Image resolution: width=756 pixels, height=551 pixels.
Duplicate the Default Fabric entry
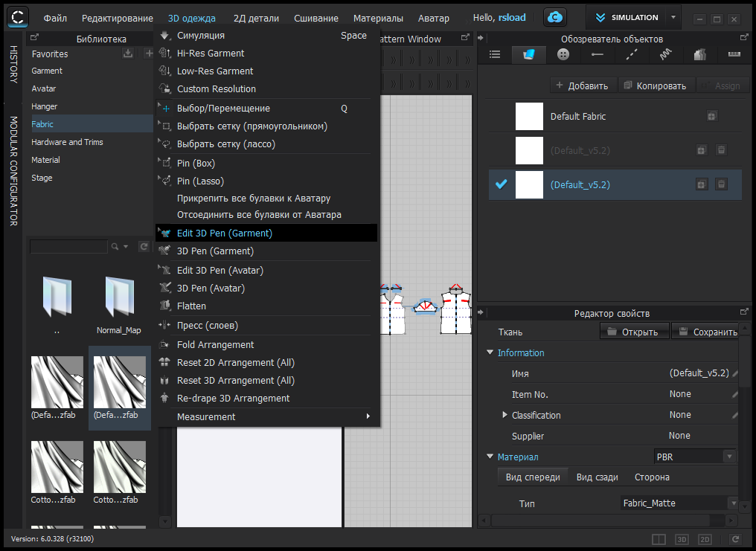point(711,117)
